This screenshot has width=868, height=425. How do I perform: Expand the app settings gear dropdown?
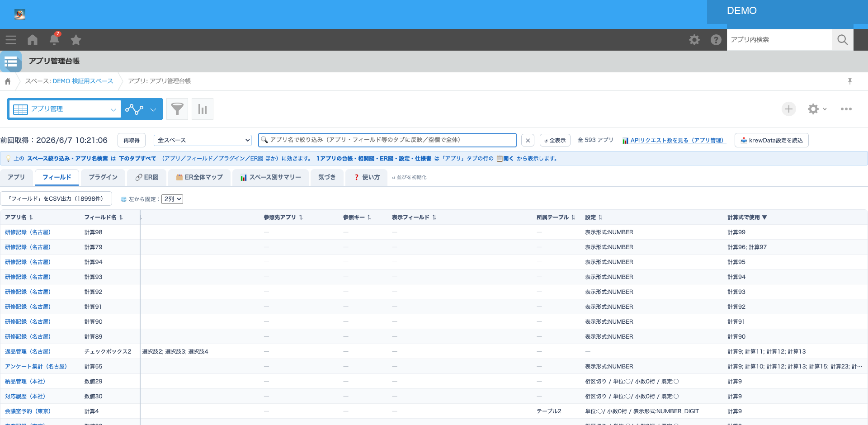pyautogui.click(x=817, y=109)
